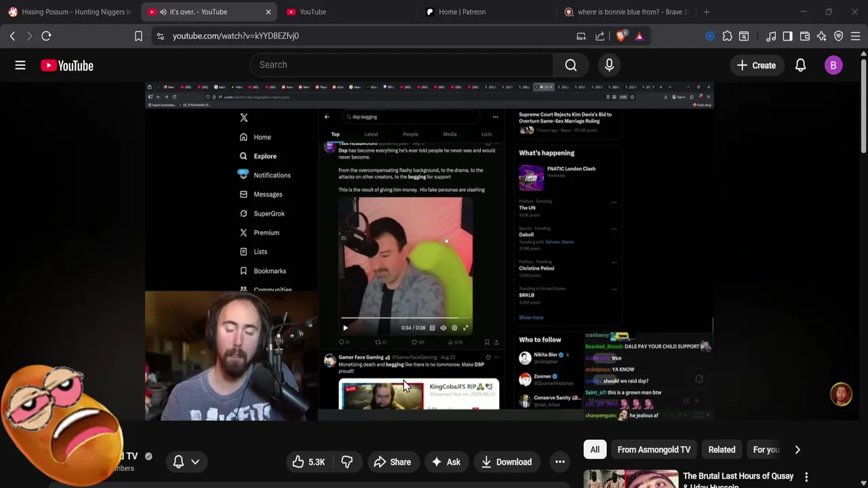Open the account menu avatar B
The height and width of the screenshot is (488, 868).
click(x=833, y=65)
